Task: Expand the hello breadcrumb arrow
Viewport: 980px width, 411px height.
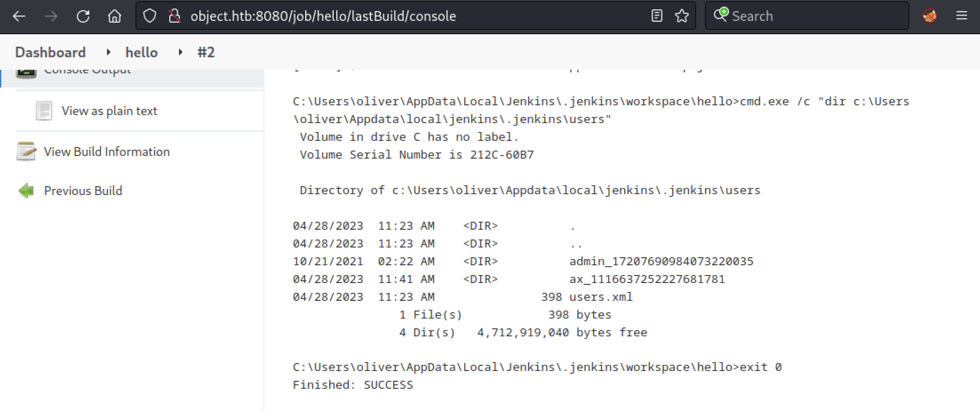Action: pos(180,52)
